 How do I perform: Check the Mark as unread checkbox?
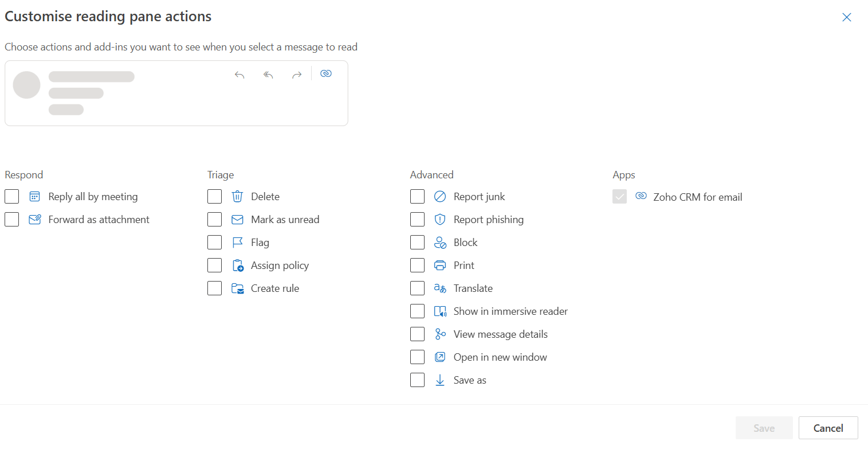click(215, 220)
